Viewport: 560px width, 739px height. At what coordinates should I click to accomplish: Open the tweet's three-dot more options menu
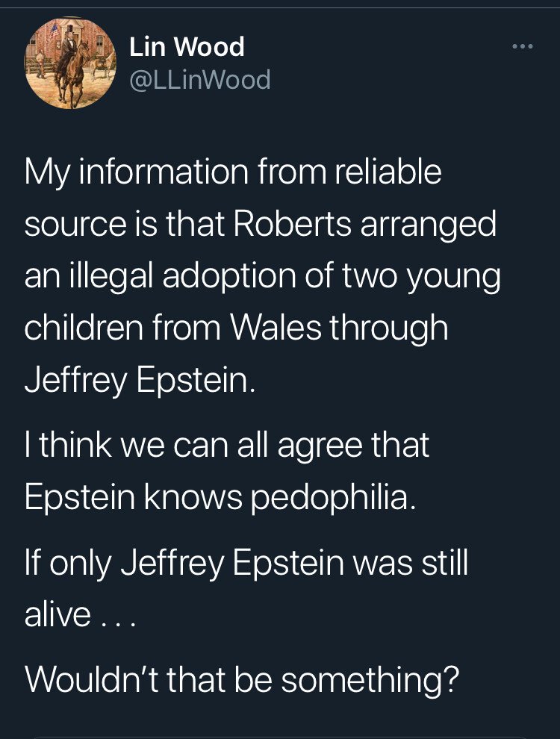click(x=523, y=47)
